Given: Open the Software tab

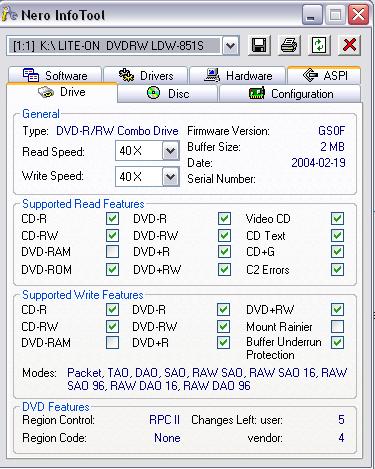Looking at the screenshot, I should click(x=55, y=76).
